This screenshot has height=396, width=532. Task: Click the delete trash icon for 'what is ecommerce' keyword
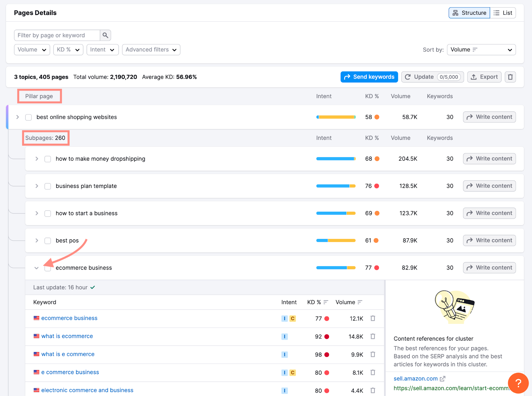tap(373, 336)
